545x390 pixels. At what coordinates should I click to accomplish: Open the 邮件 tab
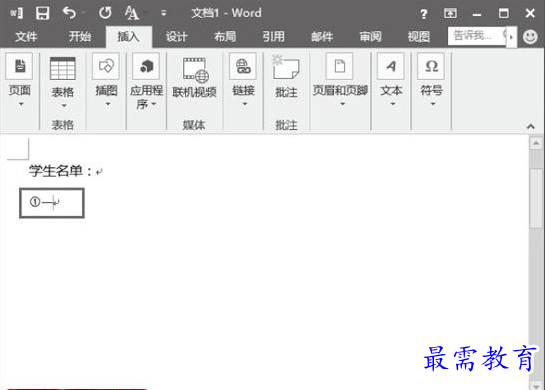click(x=322, y=36)
